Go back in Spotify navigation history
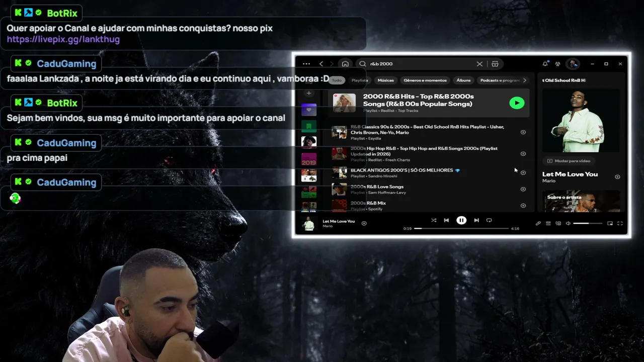 (321, 64)
